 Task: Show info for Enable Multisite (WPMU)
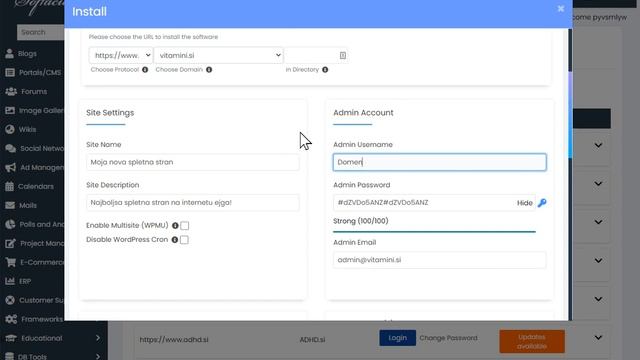tap(175, 226)
